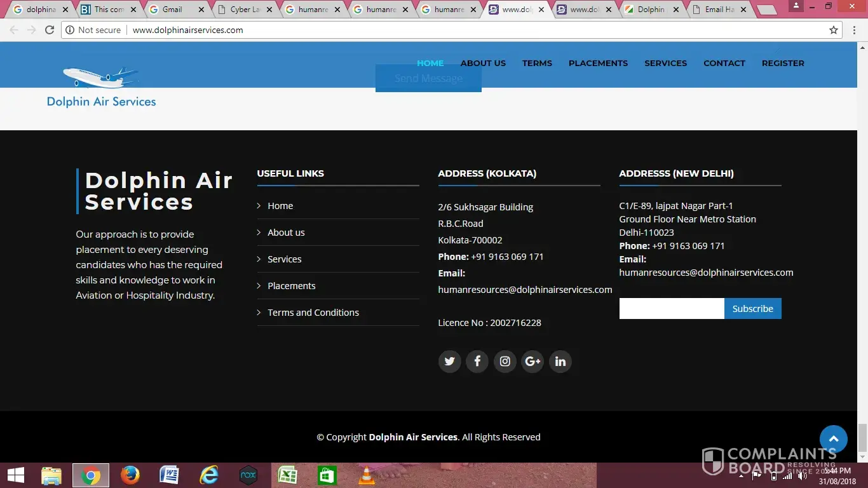
Task: Open Microsoft Word from the taskbar
Action: 169,475
